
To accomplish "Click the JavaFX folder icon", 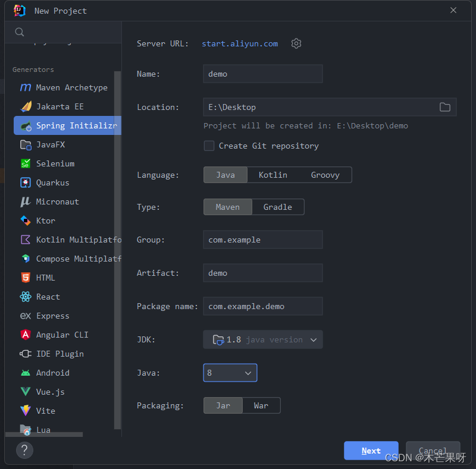I will click(26, 144).
